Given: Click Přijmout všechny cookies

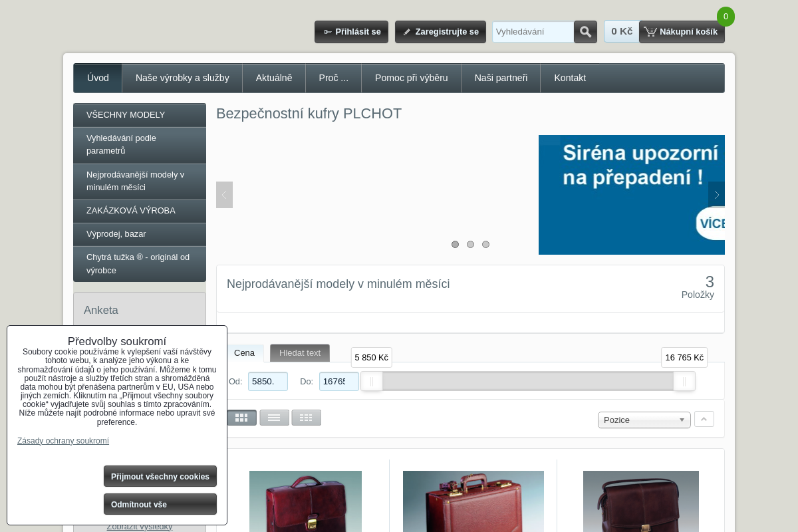Looking at the screenshot, I should click(x=160, y=476).
